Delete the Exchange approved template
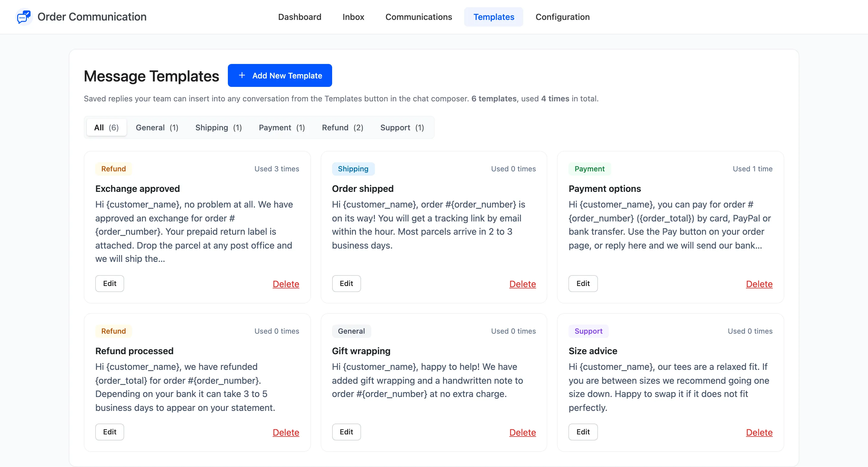The width and height of the screenshot is (868, 467). (x=286, y=284)
